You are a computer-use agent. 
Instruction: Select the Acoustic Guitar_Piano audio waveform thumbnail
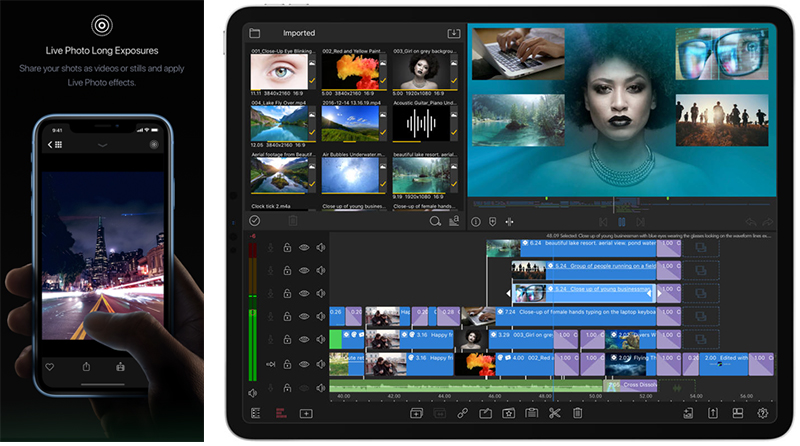(421, 123)
